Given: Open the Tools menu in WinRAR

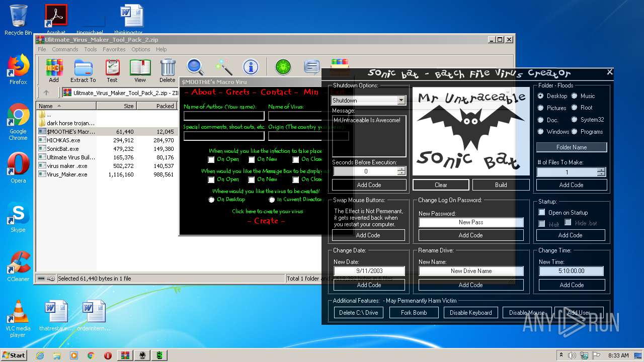Looking at the screenshot, I should (91, 49).
